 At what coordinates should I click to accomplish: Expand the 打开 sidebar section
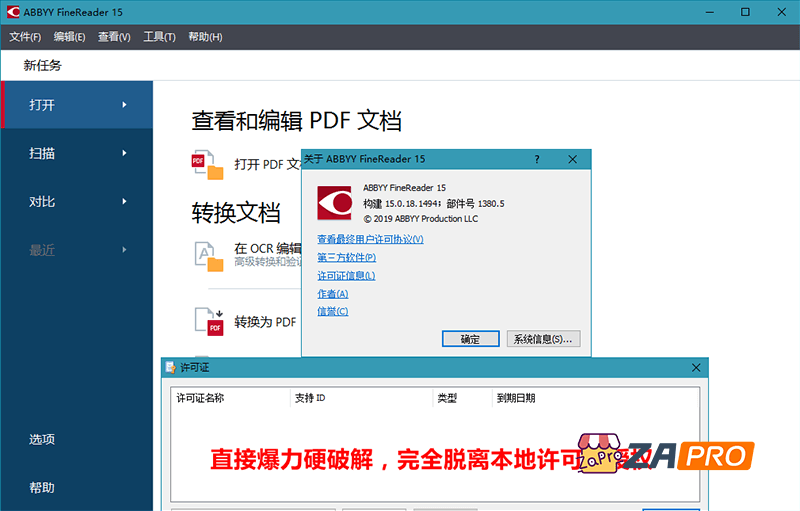[x=77, y=105]
